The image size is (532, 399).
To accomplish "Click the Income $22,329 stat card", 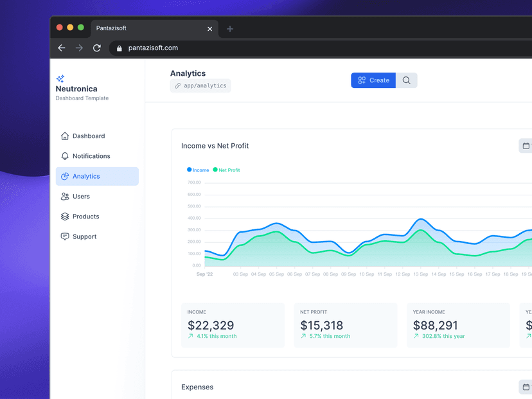I will 233,325.
